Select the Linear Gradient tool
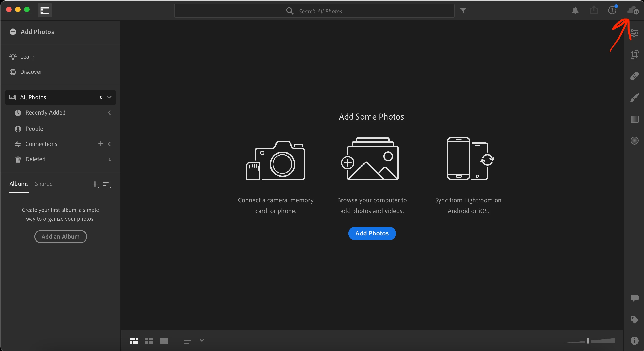 click(x=635, y=119)
